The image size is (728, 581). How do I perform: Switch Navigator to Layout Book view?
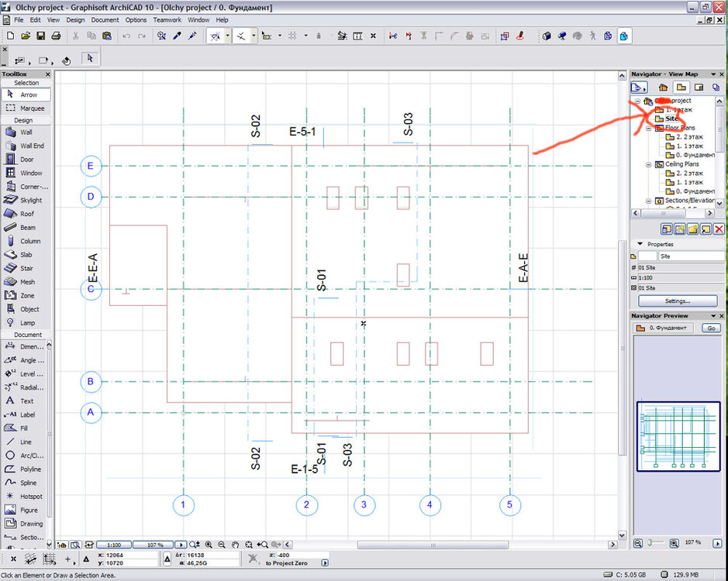pyautogui.click(x=699, y=88)
